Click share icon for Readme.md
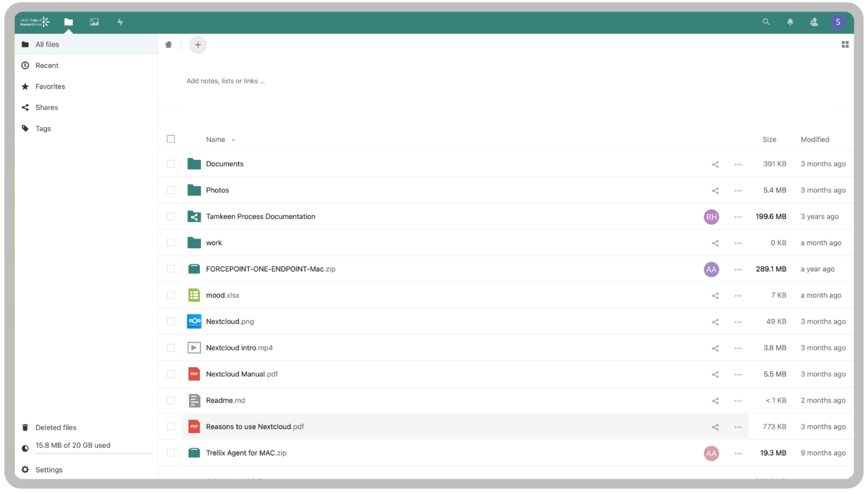 [x=715, y=401]
